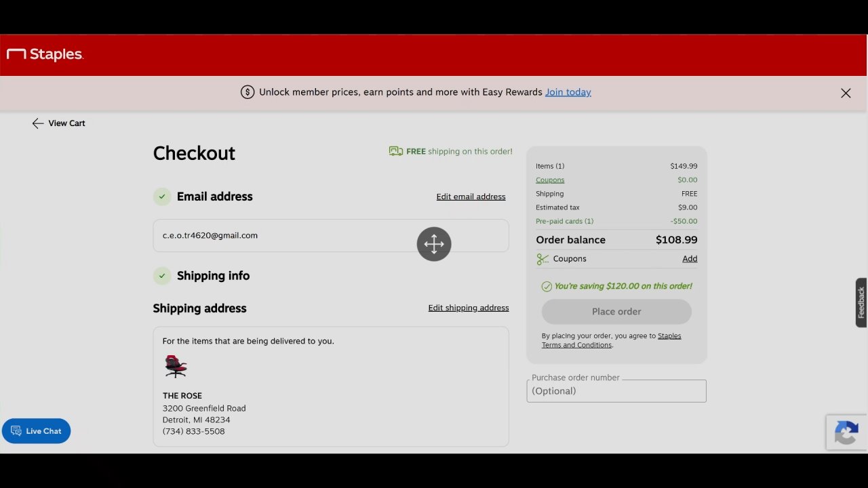Viewport: 868px width, 488px height.
Task: Click the free shipping truck icon
Action: click(x=396, y=151)
